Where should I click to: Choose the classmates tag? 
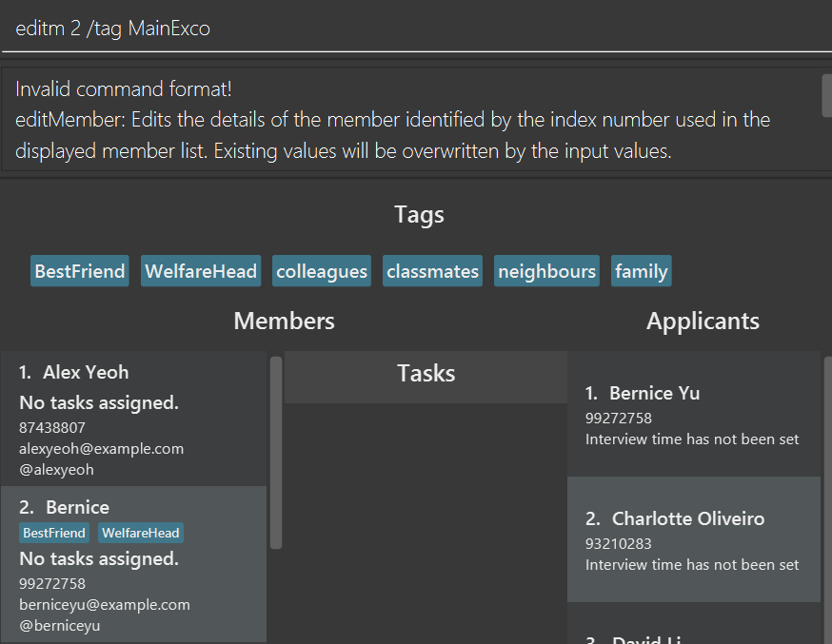[x=432, y=271]
